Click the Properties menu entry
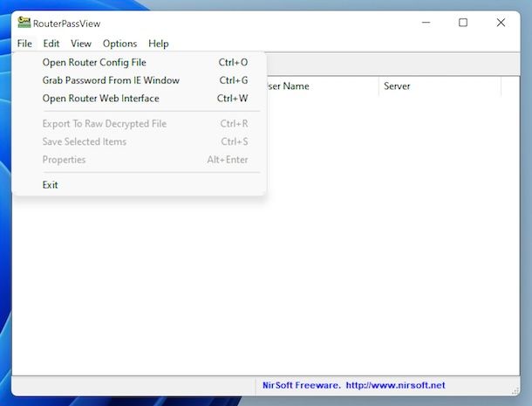 tap(140, 160)
